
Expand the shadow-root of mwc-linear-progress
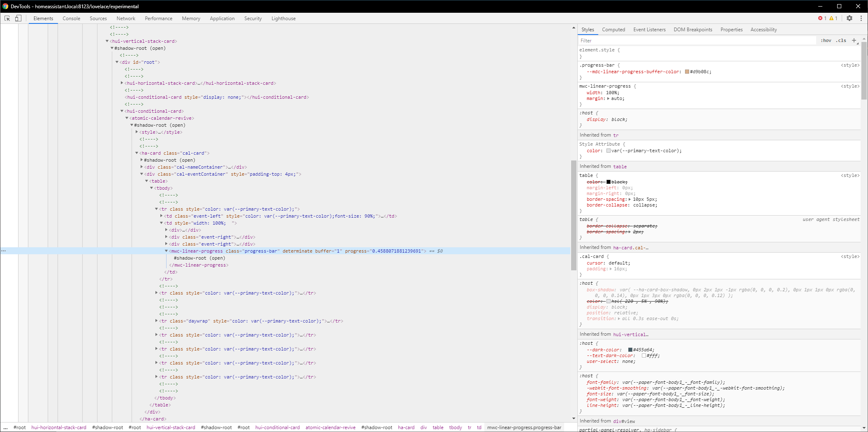point(199,258)
